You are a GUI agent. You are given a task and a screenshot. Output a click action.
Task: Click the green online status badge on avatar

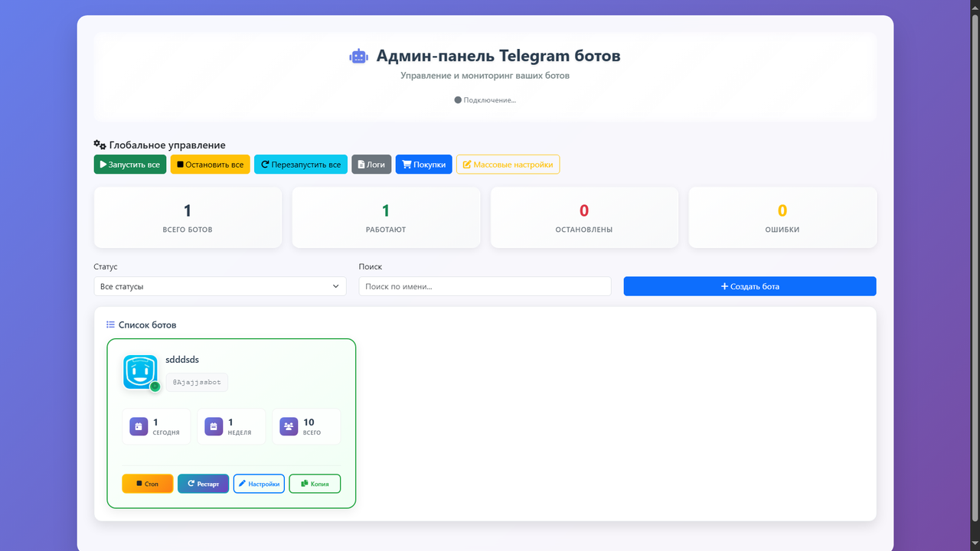(155, 386)
